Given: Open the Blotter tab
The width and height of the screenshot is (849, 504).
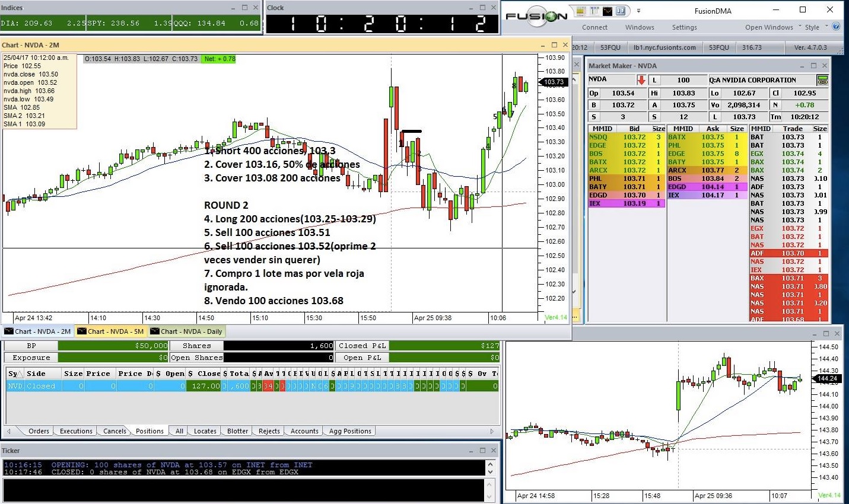Looking at the screenshot, I should tap(237, 431).
